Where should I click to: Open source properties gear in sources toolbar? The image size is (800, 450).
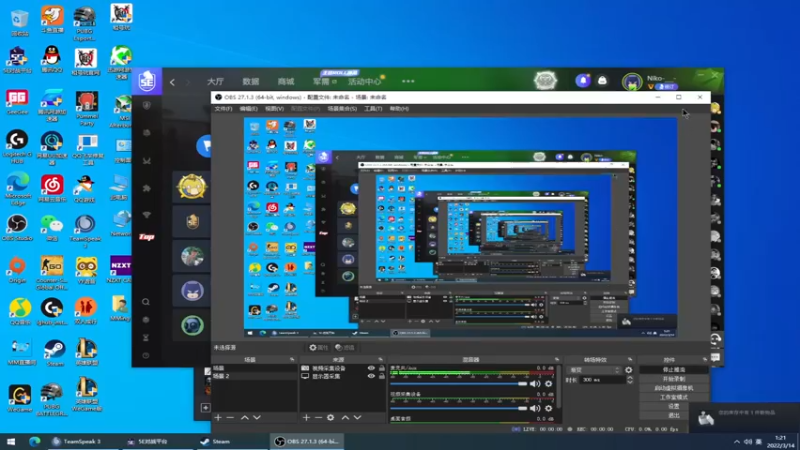coord(331,417)
